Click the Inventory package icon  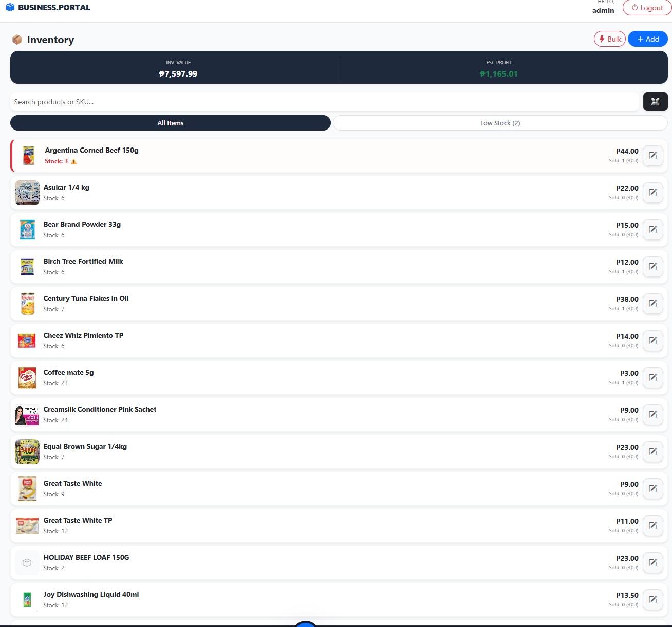pyautogui.click(x=17, y=39)
